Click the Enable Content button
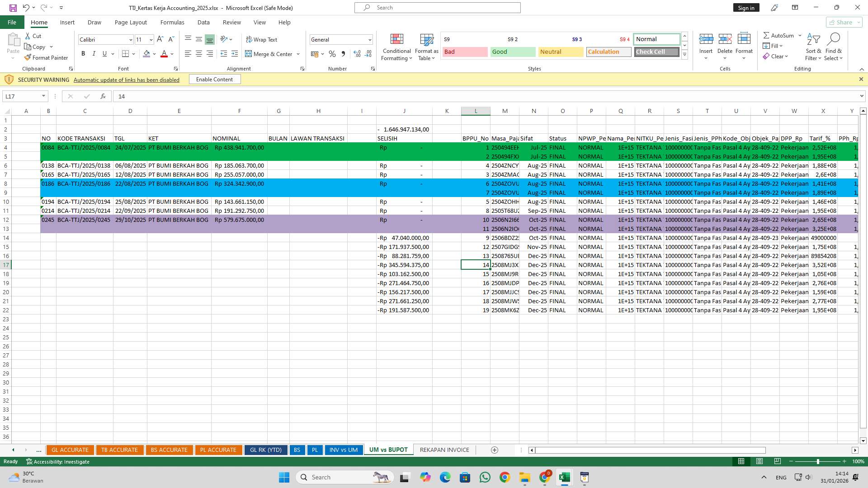The height and width of the screenshot is (488, 868). click(214, 79)
